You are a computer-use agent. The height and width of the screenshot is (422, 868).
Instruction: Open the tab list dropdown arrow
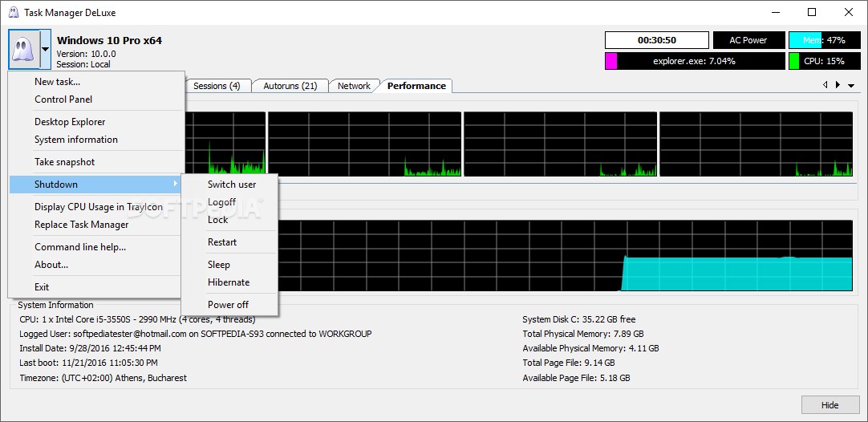[x=851, y=86]
